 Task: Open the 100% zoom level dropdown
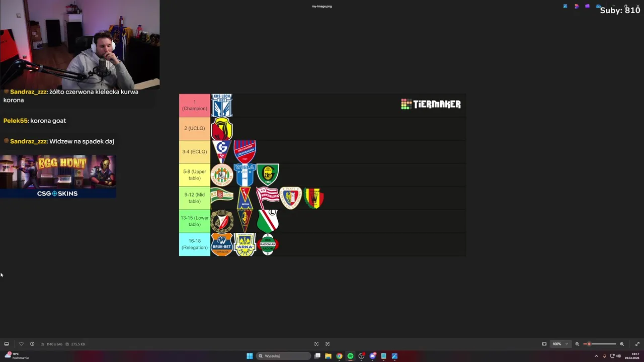[560, 344]
